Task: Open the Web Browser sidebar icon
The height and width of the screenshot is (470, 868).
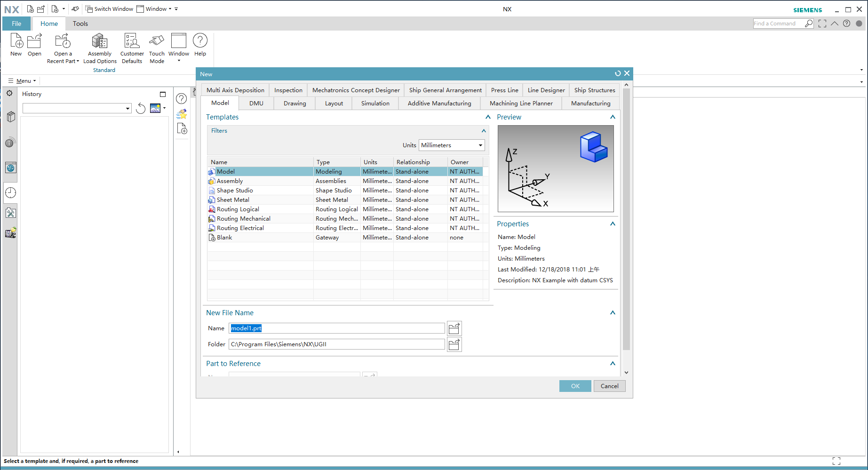Action: point(11,167)
